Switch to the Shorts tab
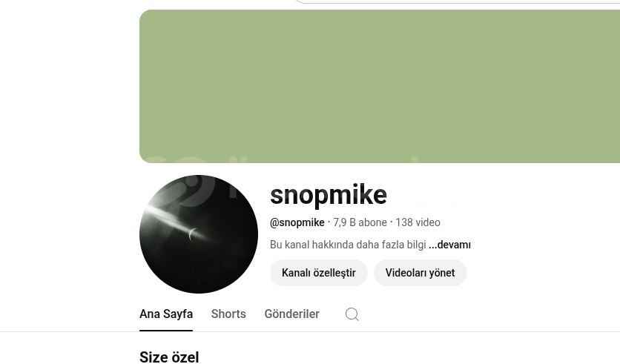This screenshot has width=620, height=364. pyautogui.click(x=228, y=314)
